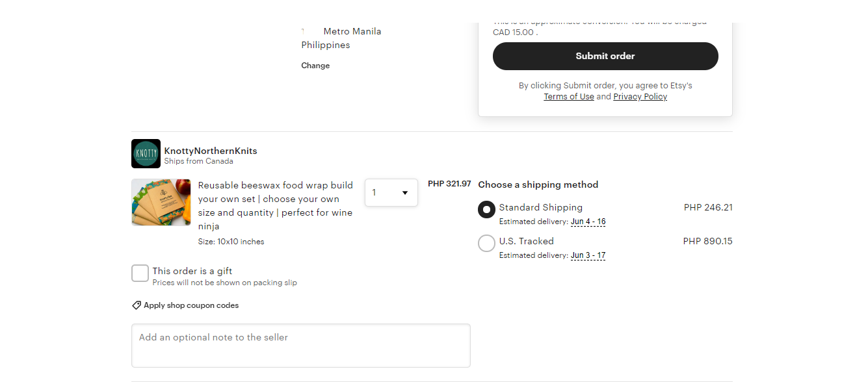Viewport: 868px width, 382px height.
Task: Click the U.S. Tracked label text
Action: [527, 241]
